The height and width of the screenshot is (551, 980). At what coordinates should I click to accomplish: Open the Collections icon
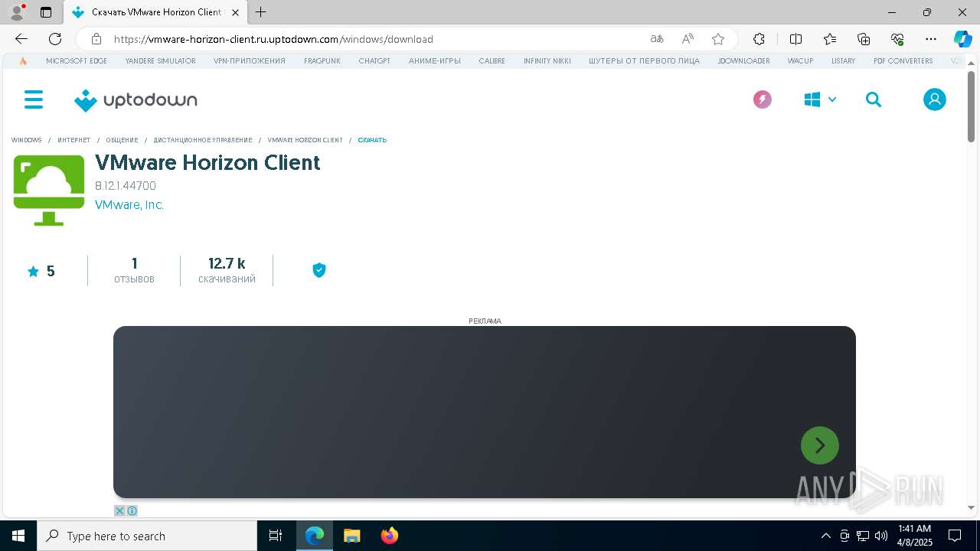point(864,39)
